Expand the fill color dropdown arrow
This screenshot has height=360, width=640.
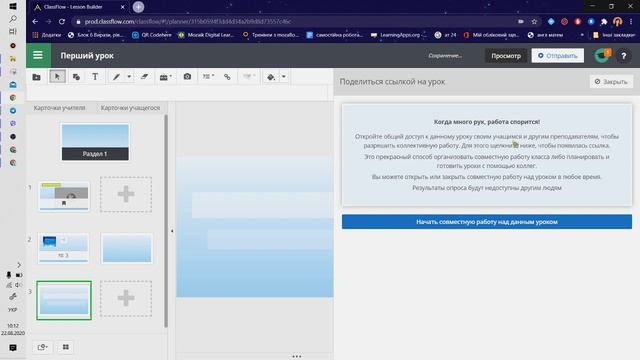tap(284, 77)
